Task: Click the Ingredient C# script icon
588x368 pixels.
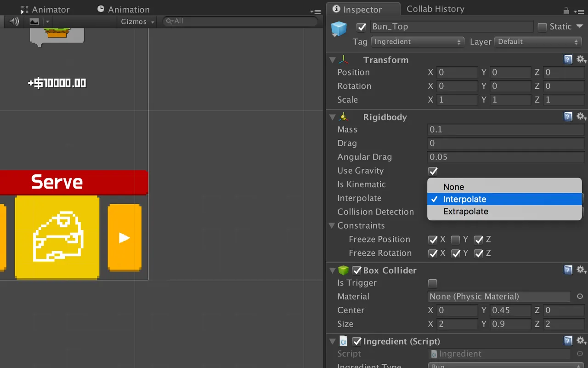Action: click(x=343, y=341)
